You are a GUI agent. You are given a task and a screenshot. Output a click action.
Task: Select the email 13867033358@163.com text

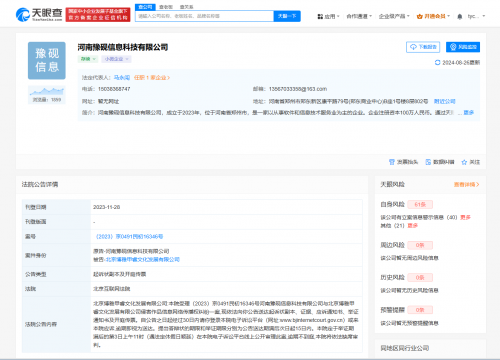click(298, 89)
